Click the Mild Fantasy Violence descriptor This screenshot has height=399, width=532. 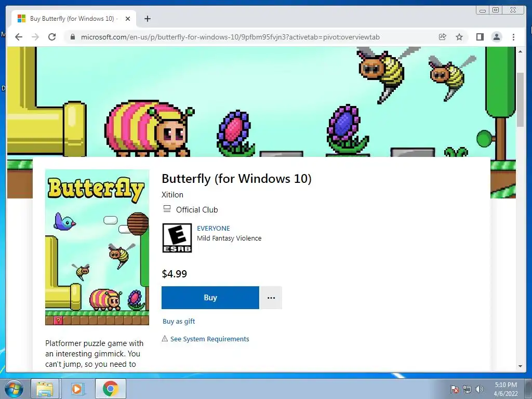tap(229, 238)
